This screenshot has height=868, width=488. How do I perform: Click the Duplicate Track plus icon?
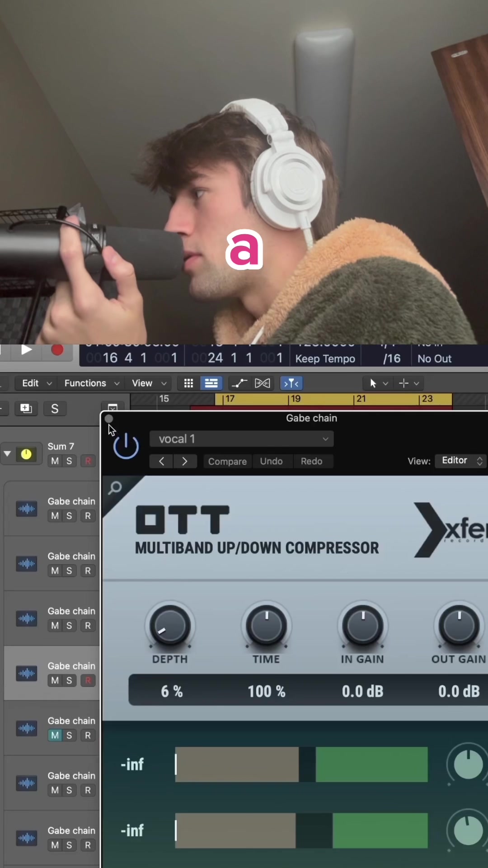26,409
